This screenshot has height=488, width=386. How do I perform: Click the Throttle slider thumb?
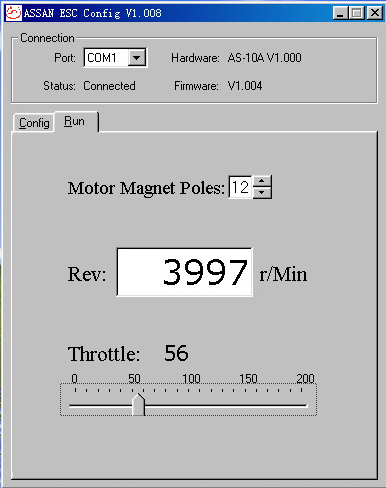pyautogui.click(x=139, y=404)
